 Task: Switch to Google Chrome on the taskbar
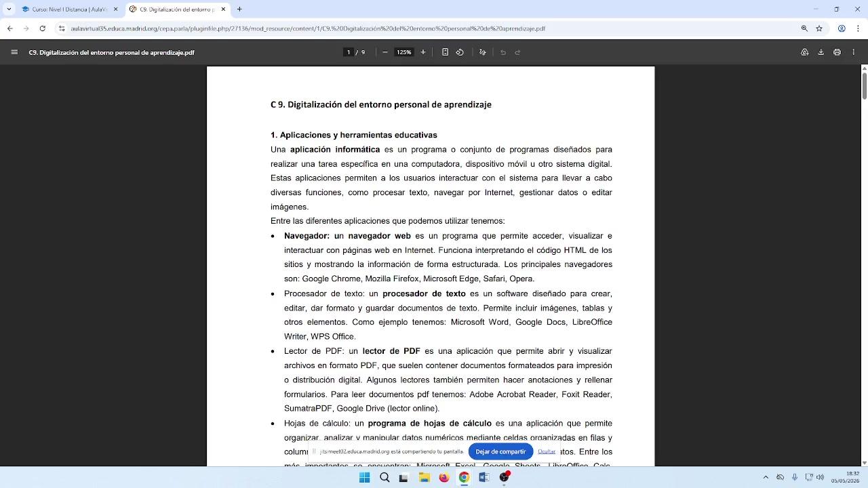point(464,477)
